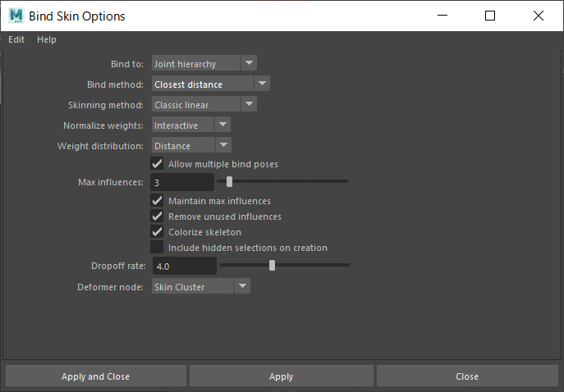Toggle the Colorize skeleton checkbox
The height and width of the screenshot is (392, 564).
157,232
